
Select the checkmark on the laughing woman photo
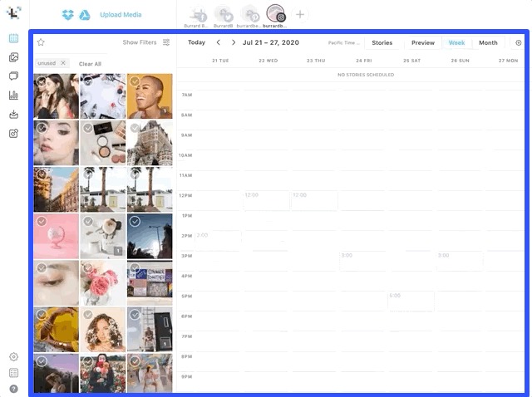click(135, 81)
